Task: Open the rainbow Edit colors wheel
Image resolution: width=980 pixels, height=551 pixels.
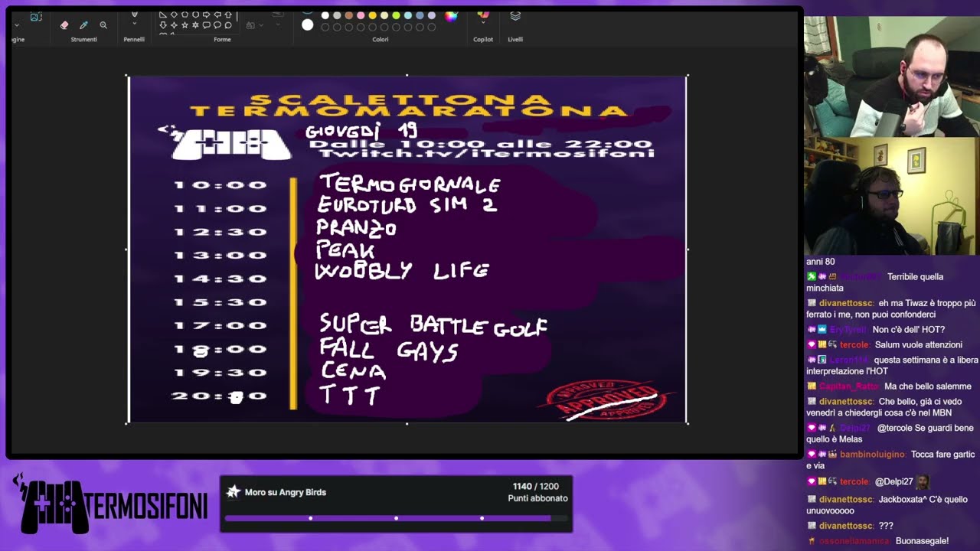Action: coord(451,16)
